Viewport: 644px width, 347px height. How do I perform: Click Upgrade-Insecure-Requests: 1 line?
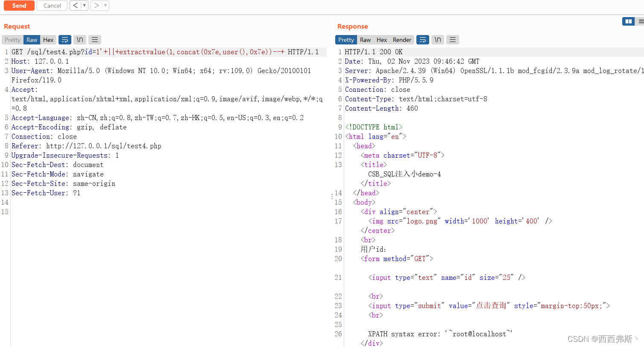pos(65,156)
